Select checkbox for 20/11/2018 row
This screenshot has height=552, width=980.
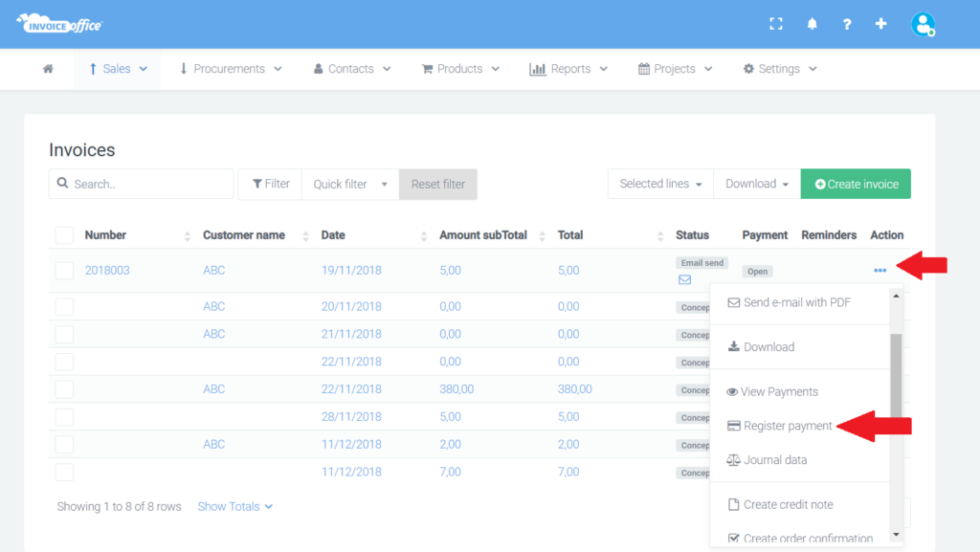pyautogui.click(x=64, y=306)
